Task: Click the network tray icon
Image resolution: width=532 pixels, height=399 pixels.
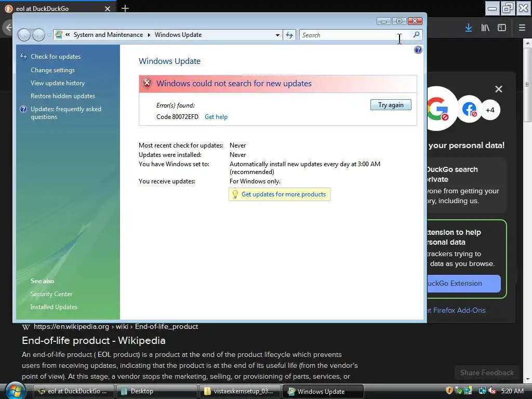Action: coord(482,391)
